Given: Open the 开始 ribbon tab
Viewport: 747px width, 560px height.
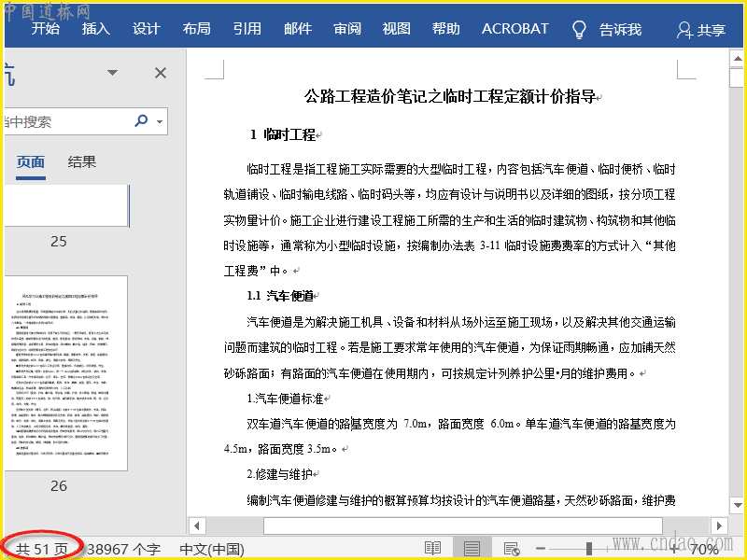Looking at the screenshot, I should pos(46,29).
